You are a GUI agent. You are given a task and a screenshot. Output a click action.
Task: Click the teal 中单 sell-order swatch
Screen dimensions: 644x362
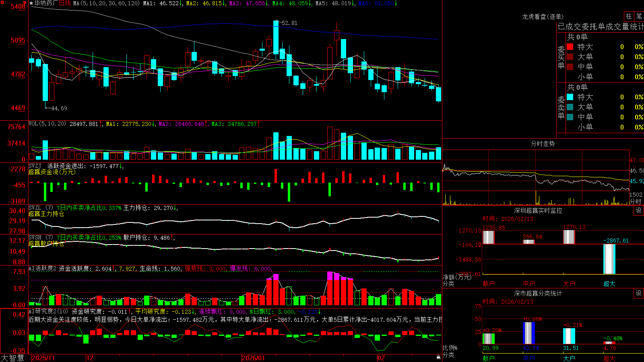click(x=570, y=117)
